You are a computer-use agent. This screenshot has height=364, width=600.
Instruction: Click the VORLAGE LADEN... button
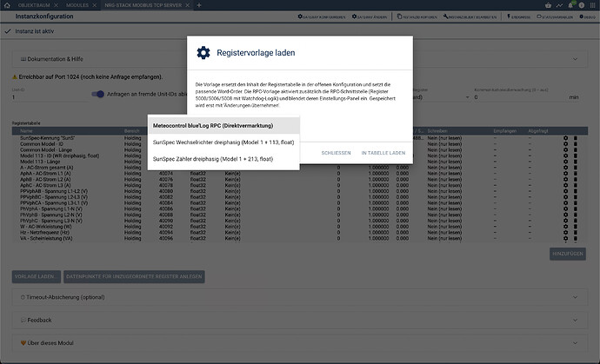37,276
